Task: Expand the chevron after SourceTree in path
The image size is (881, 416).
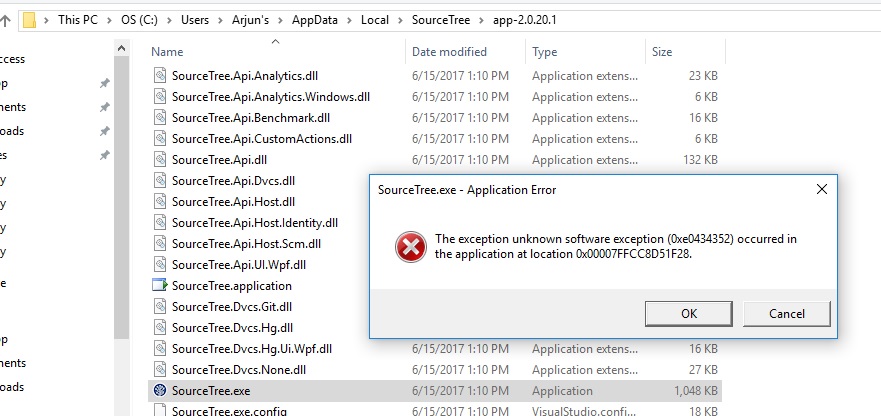Action: [482, 20]
